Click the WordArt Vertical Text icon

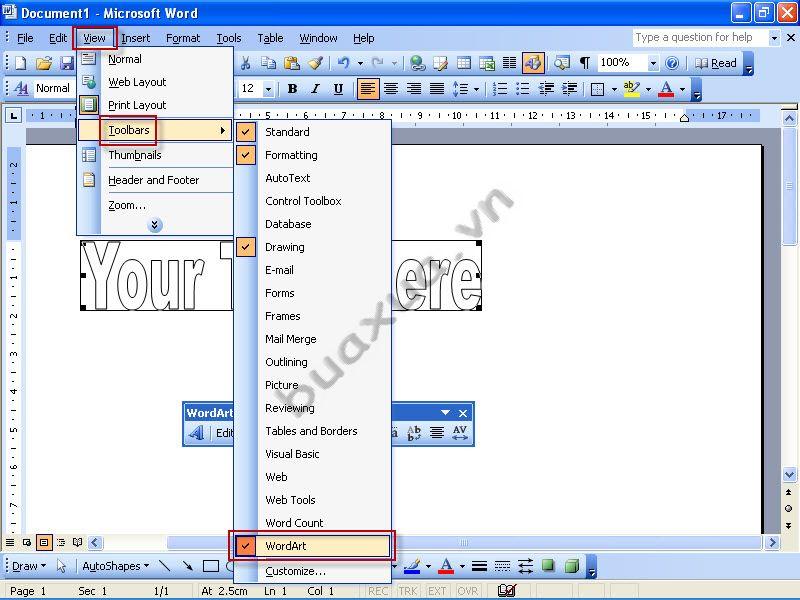click(414, 433)
